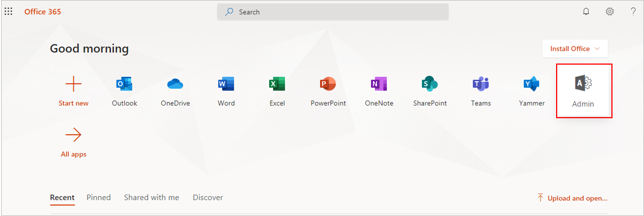Open notifications bell
Image resolution: width=644 pixels, height=216 pixels.
coord(586,12)
